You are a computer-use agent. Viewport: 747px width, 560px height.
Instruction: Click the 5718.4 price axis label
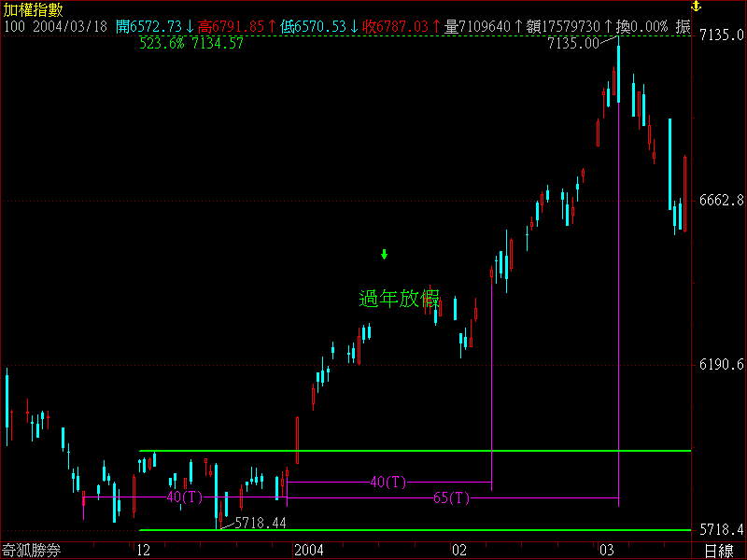721,529
